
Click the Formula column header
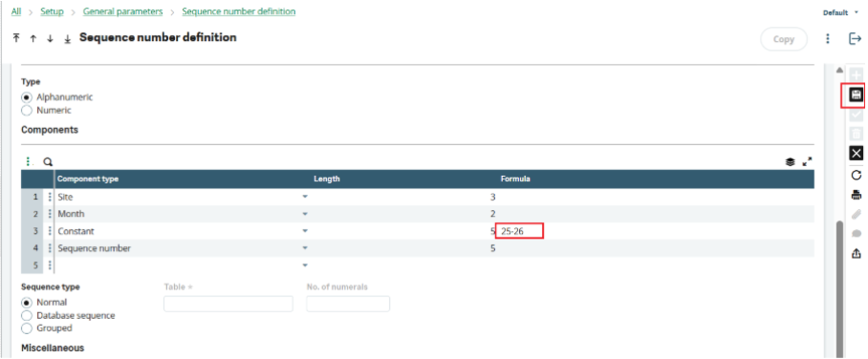point(515,179)
